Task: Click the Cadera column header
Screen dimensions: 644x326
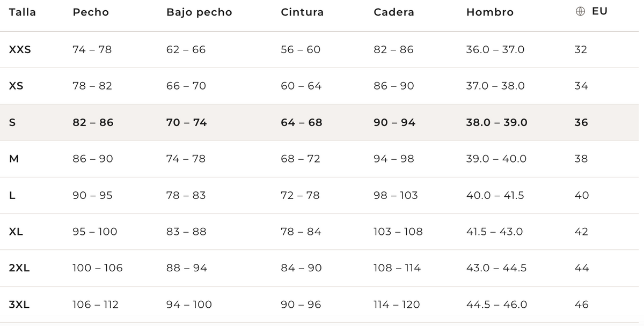Action: click(x=394, y=12)
